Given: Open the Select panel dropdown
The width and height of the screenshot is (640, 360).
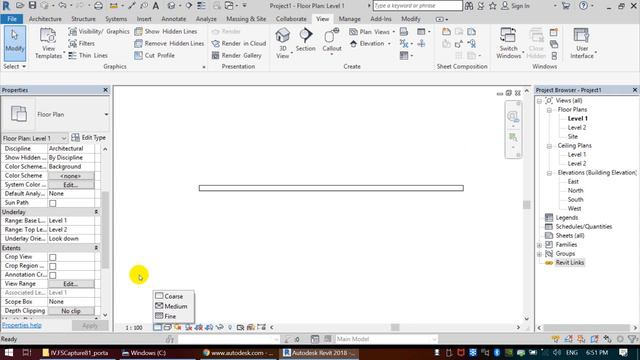Looking at the screenshot, I should pos(15,67).
